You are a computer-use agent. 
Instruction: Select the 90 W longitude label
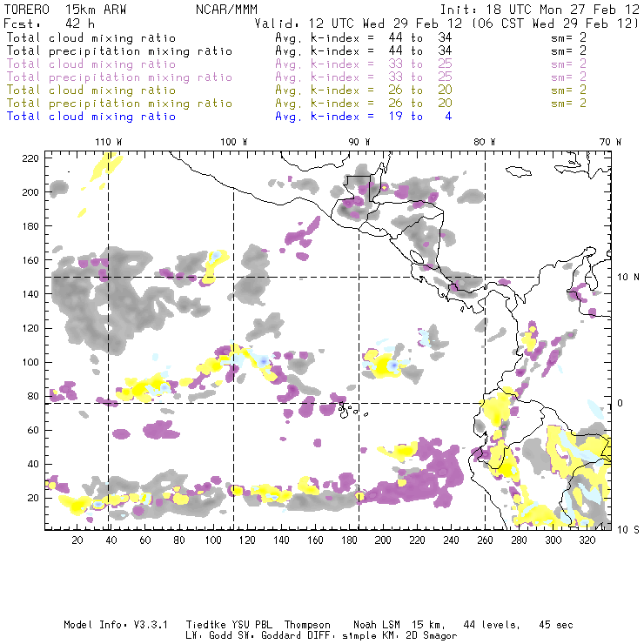pyautogui.click(x=359, y=142)
